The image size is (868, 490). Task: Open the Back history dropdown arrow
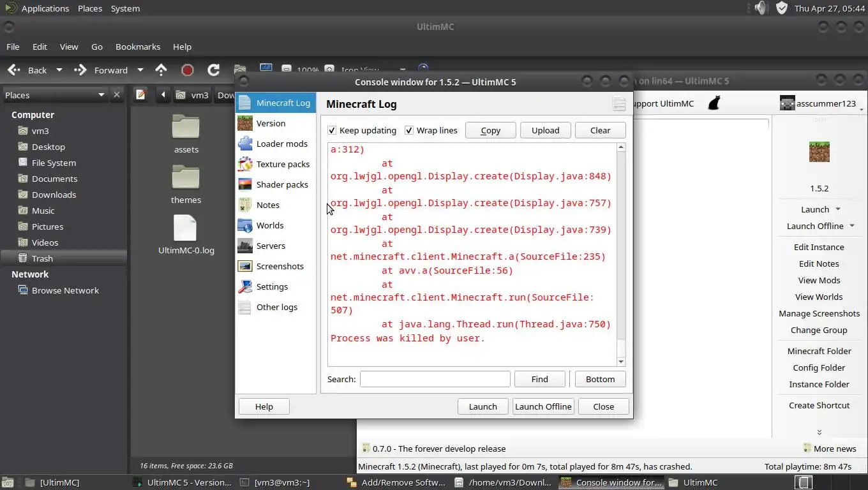(59, 70)
